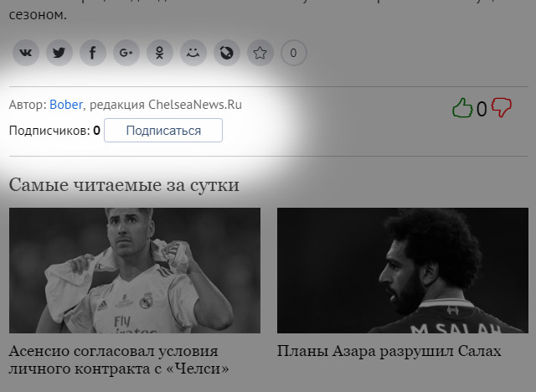Click the rating score between the thumbs

[482, 109]
